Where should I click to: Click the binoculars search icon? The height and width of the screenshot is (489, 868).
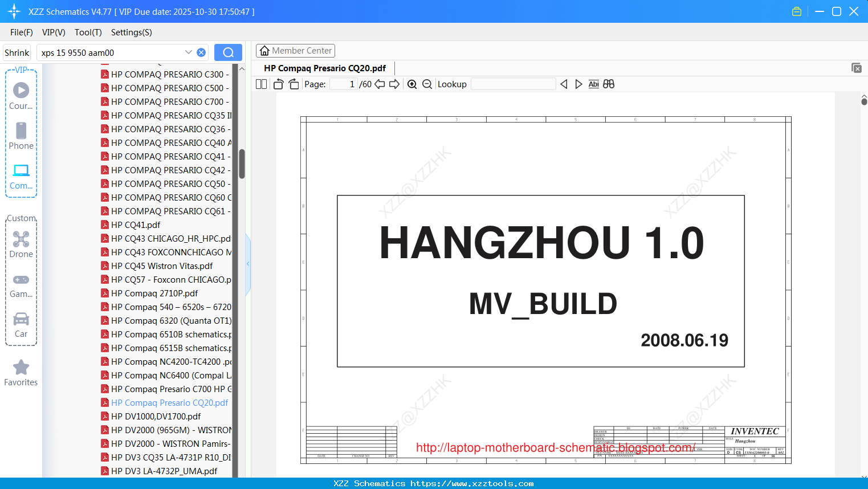[609, 84]
